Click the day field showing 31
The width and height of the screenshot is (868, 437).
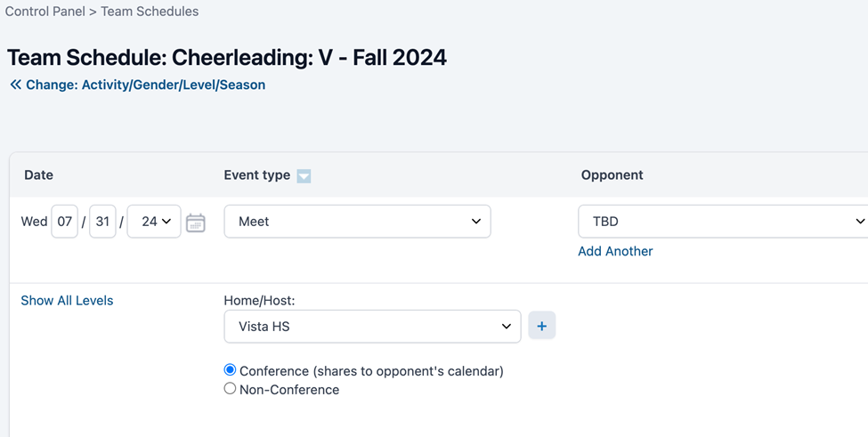(x=102, y=222)
